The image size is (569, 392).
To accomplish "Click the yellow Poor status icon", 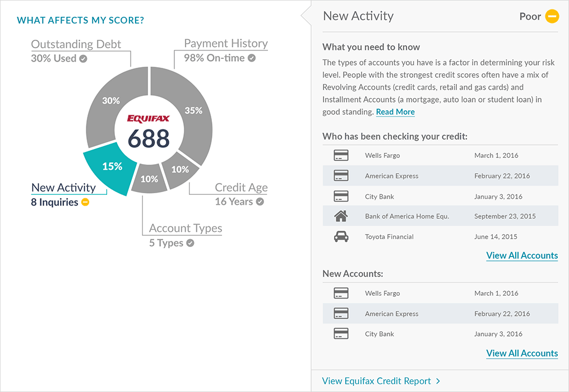I will [x=552, y=16].
